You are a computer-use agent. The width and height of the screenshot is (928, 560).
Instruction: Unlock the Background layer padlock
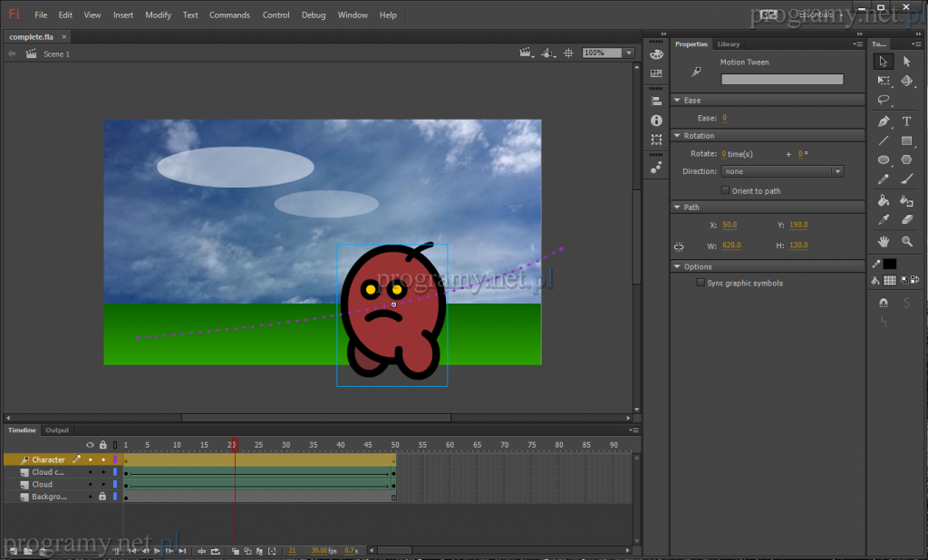[102, 497]
